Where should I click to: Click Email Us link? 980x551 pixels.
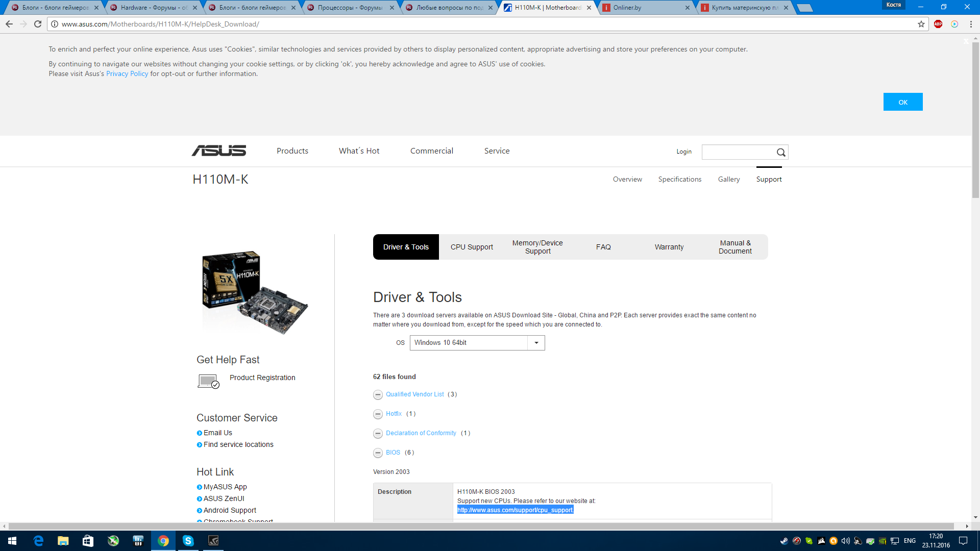click(218, 433)
